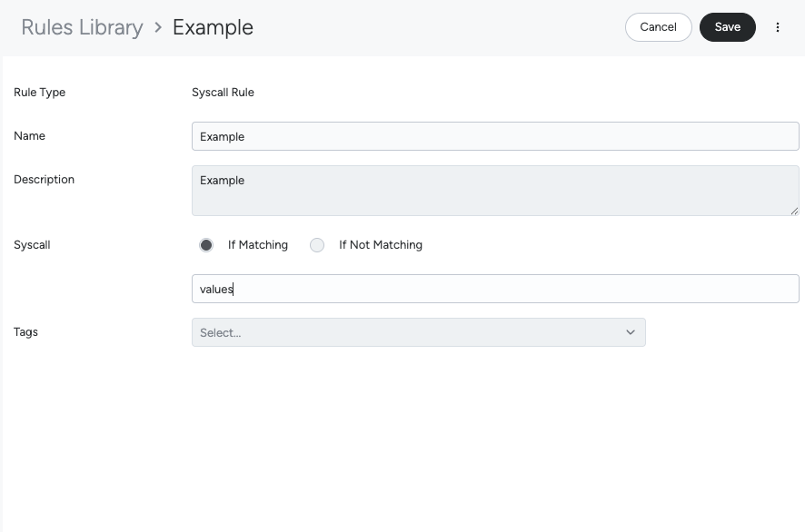Open the three-dot more options menu
The image size is (805, 532).
778,27
